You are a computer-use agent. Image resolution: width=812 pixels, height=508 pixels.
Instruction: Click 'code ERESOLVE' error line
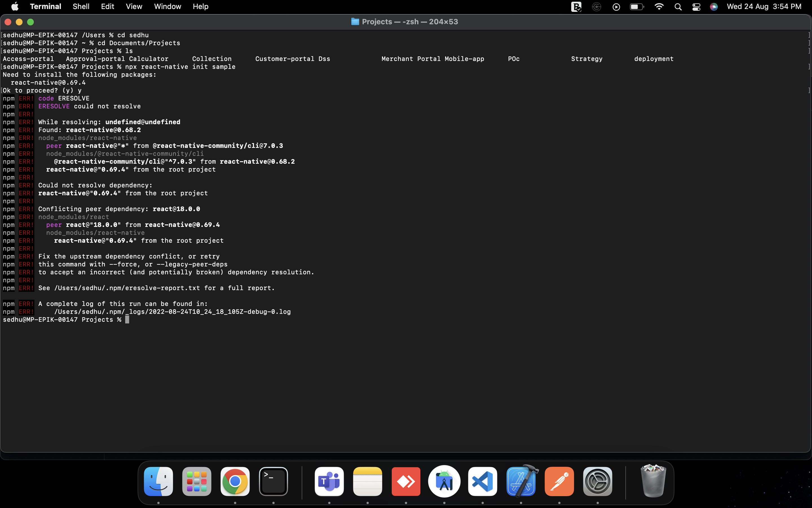[64, 98]
